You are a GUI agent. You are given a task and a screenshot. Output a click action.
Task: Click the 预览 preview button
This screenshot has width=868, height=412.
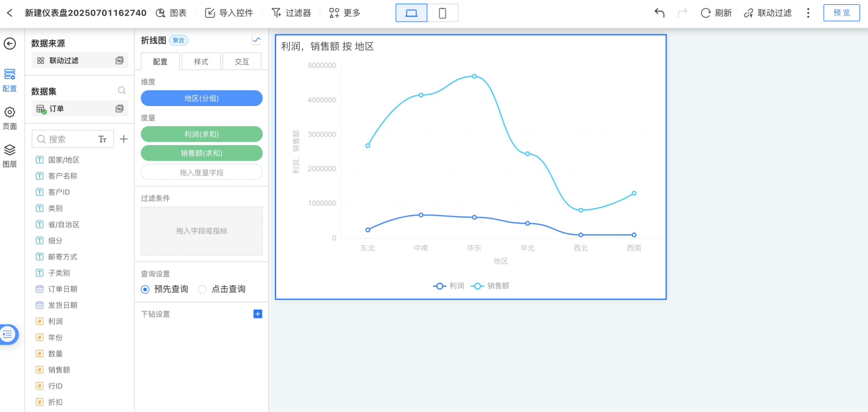[841, 13]
